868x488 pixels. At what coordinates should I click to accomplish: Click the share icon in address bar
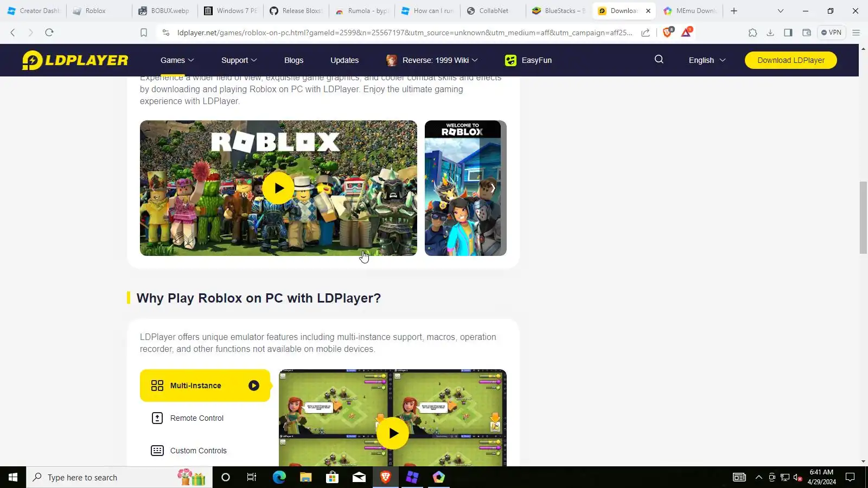tap(646, 33)
